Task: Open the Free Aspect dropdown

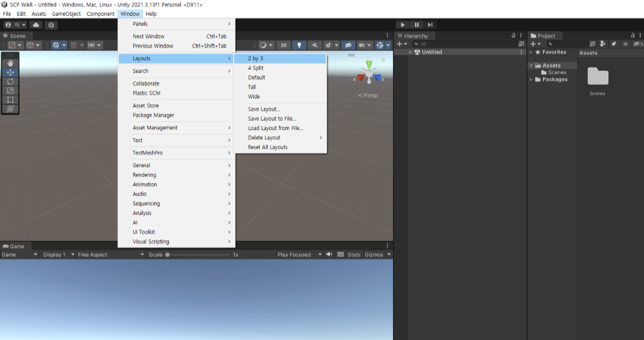Action: coord(111,255)
